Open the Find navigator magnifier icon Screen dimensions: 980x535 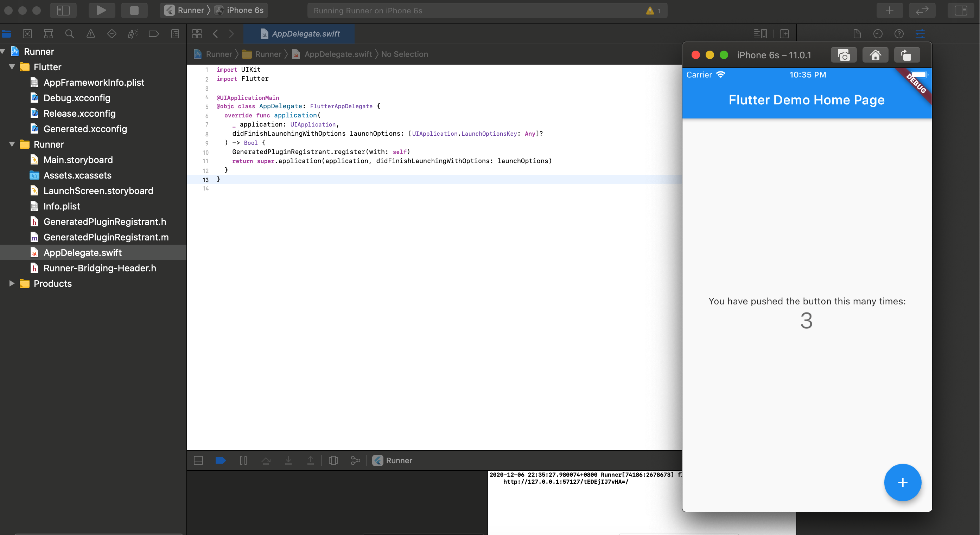[x=69, y=34]
